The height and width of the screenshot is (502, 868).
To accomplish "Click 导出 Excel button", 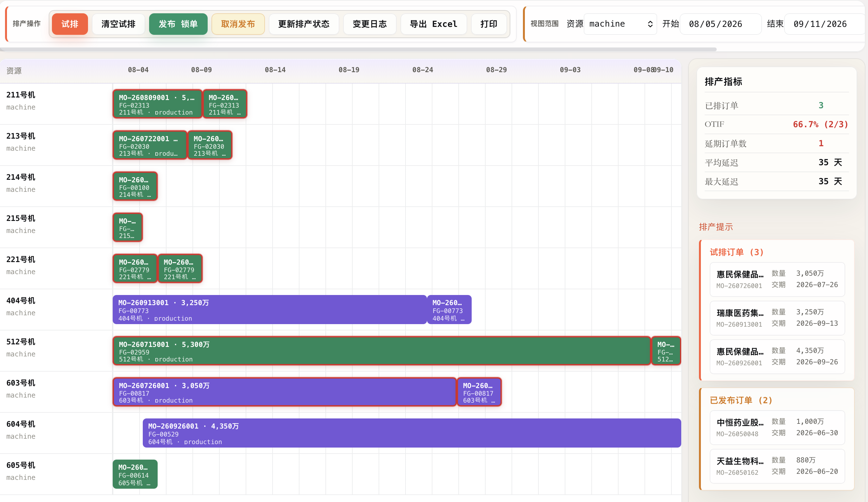I will (x=434, y=24).
